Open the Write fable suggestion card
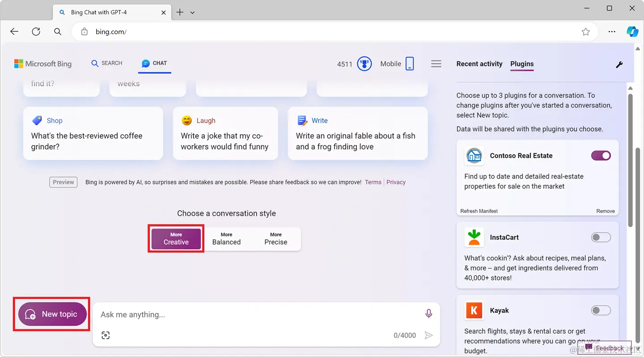This screenshot has width=644, height=357. [358, 133]
